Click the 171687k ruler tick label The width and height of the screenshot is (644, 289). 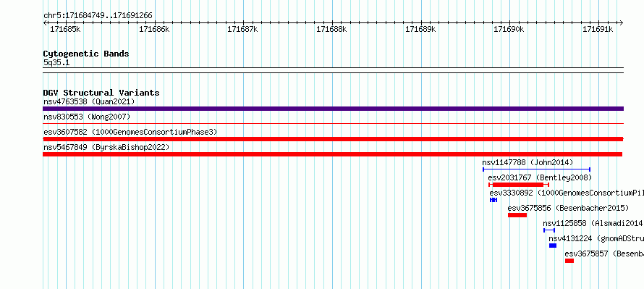(x=242, y=29)
